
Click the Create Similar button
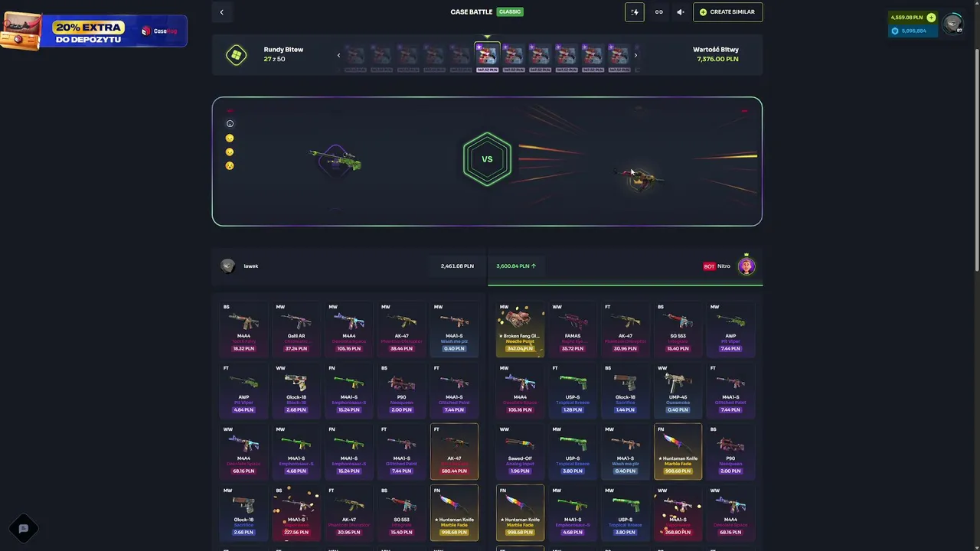coord(728,12)
